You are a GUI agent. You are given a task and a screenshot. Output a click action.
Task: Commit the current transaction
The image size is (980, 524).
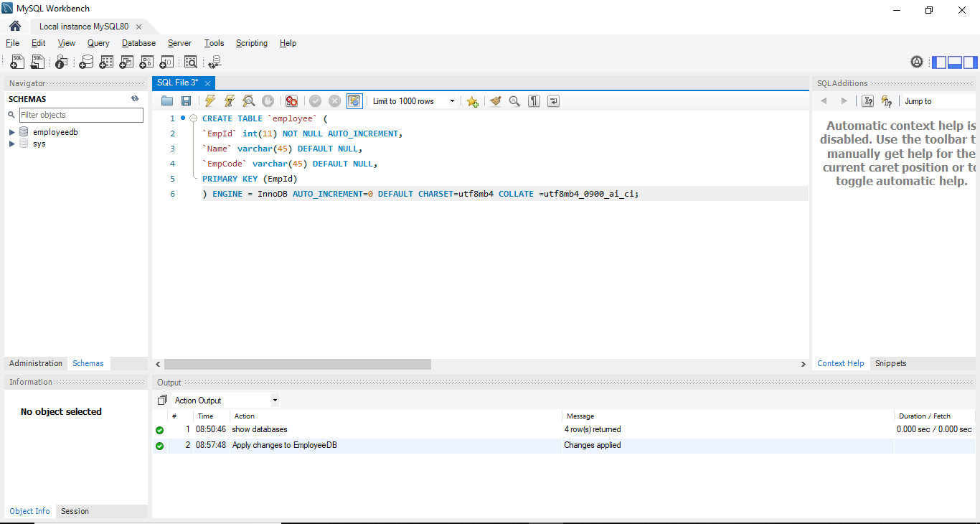click(315, 101)
